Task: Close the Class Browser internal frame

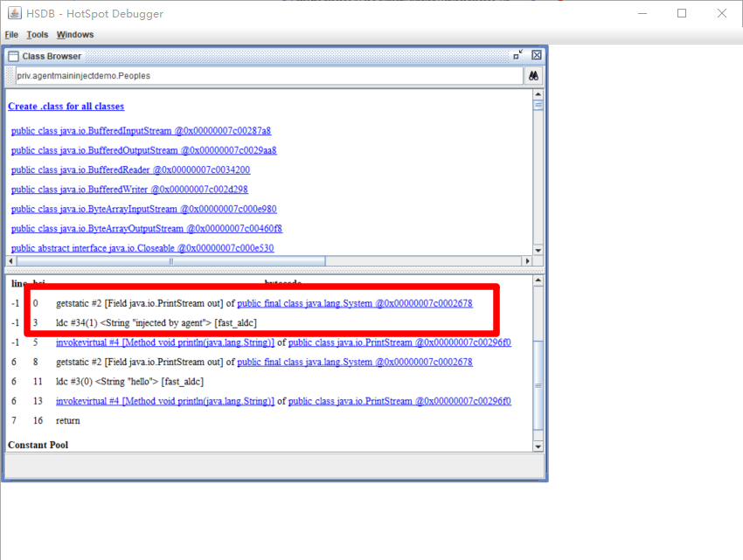Action: click(x=537, y=55)
